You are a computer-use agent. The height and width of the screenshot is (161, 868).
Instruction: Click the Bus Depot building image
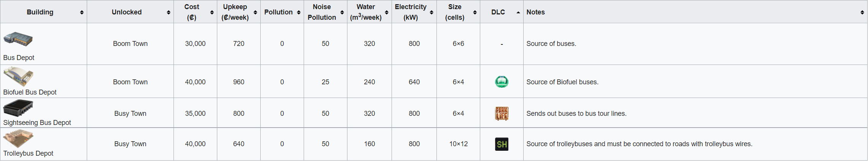point(18,39)
